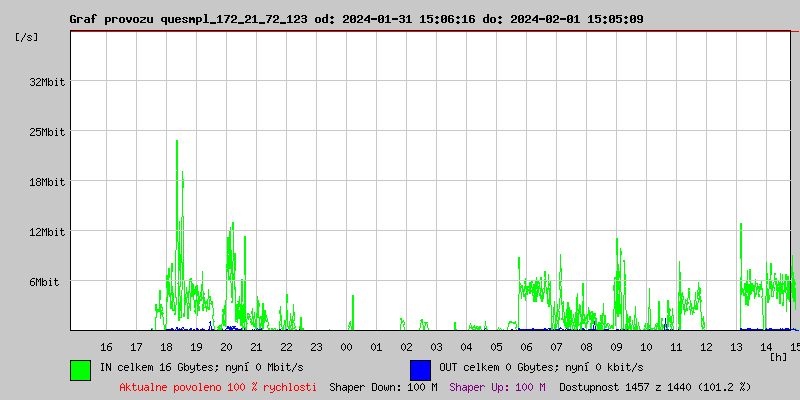Click the red 'Aktualne povoleno 100 % rychlosti' text
Screen dimensions: 800x400
pos(218,387)
